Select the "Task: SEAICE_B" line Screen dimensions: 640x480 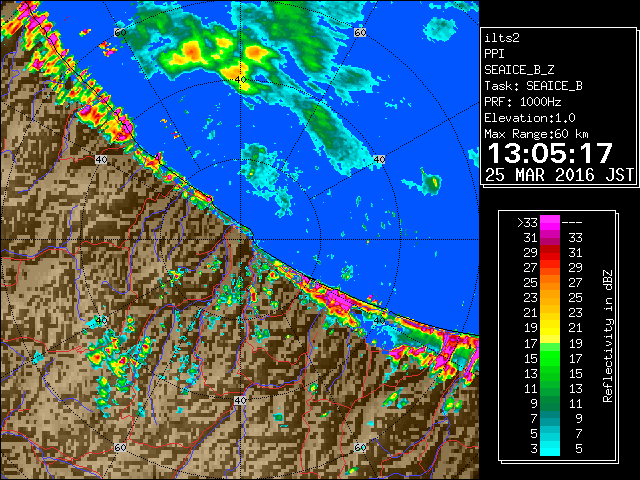click(x=533, y=86)
